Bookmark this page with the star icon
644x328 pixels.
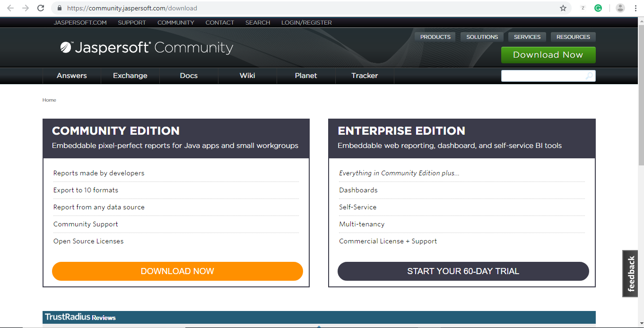(x=563, y=8)
